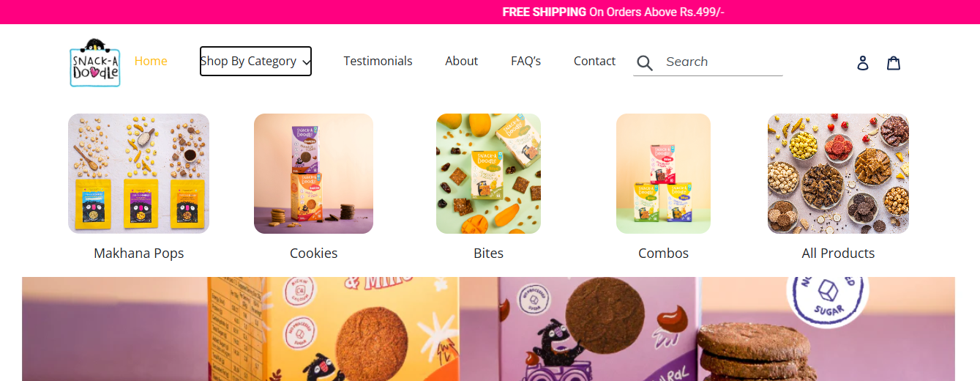Go to the Home menu item

point(151,61)
